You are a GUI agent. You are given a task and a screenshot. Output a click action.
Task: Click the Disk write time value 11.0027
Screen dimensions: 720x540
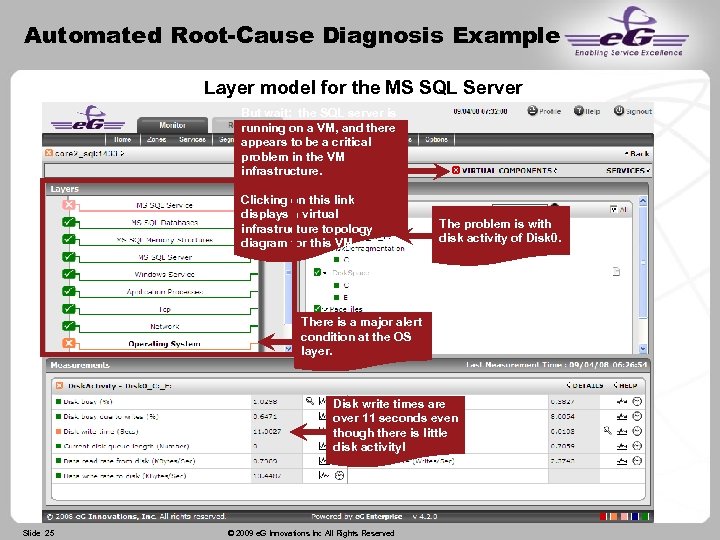click(x=267, y=432)
